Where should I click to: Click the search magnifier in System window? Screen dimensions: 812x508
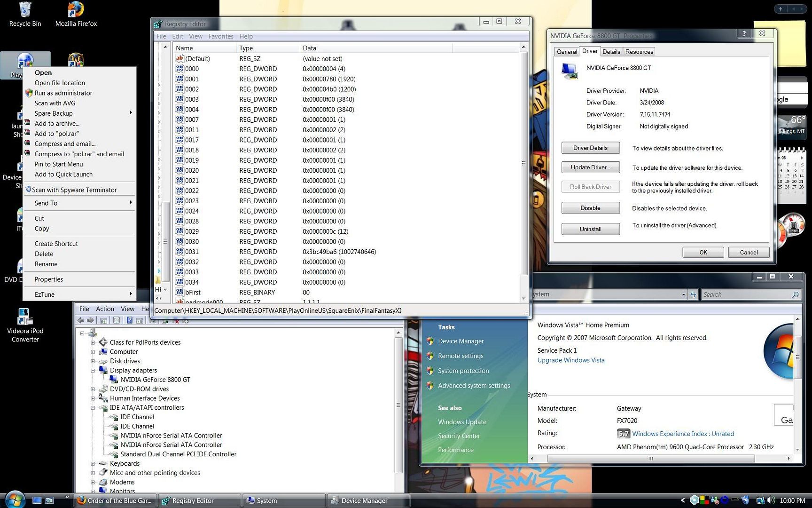(795, 294)
